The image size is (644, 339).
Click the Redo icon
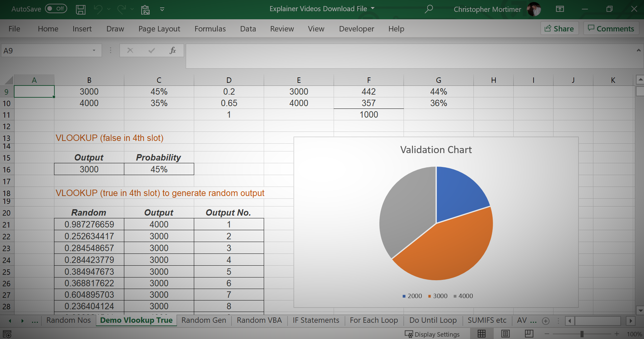point(121,9)
